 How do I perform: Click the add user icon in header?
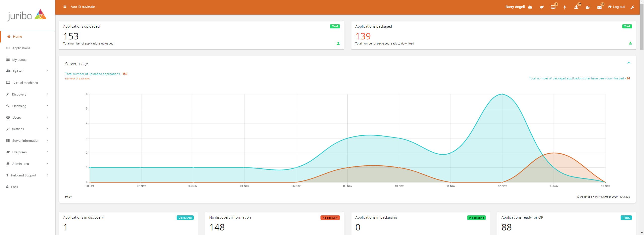pyautogui.click(x=588, y=7)
